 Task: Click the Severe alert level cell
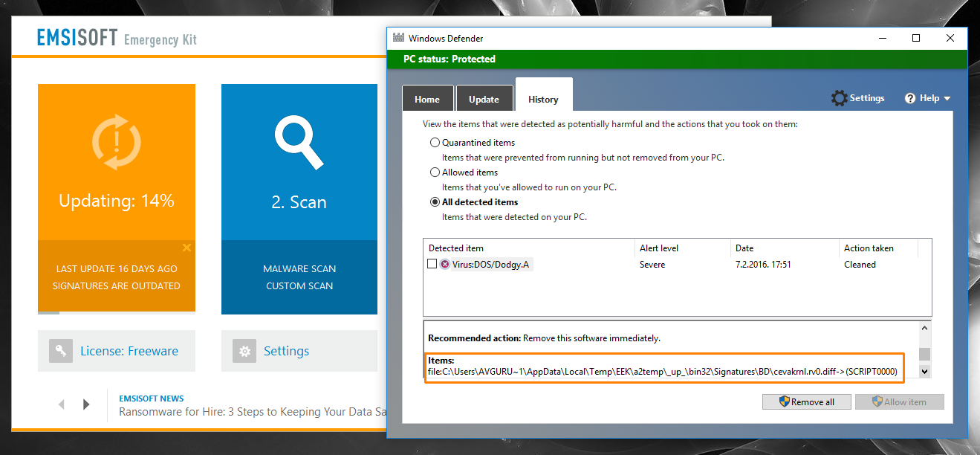pos(652,265)
